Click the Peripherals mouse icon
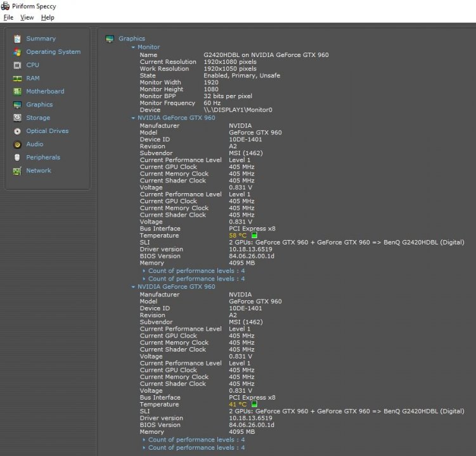476x456 pixels. click(17, 158)
